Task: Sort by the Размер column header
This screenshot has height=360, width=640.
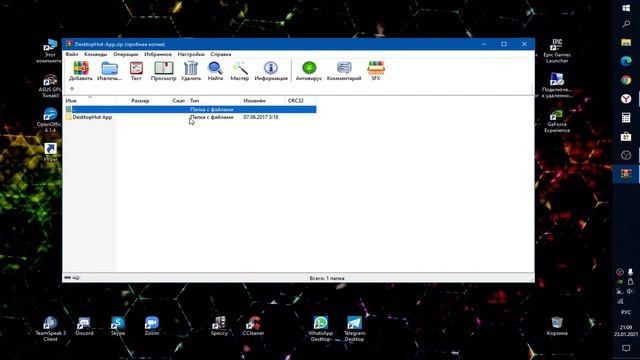Action: pyautogui.click(x=140, y=100)
